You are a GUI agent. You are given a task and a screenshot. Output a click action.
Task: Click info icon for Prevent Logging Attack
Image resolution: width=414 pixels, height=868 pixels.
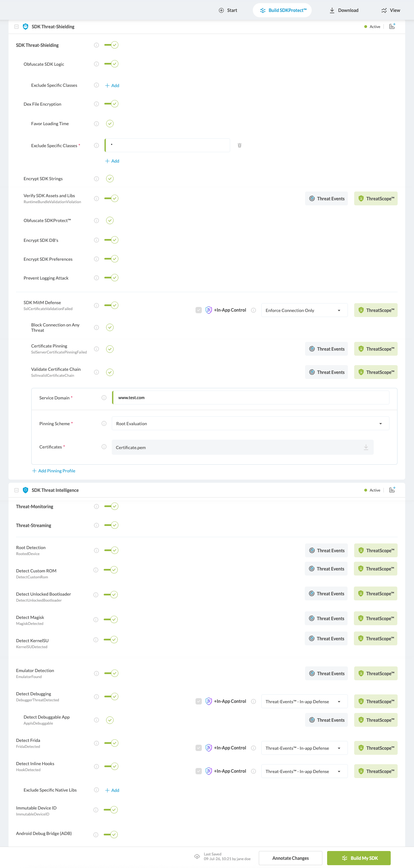tap(96, 278)
